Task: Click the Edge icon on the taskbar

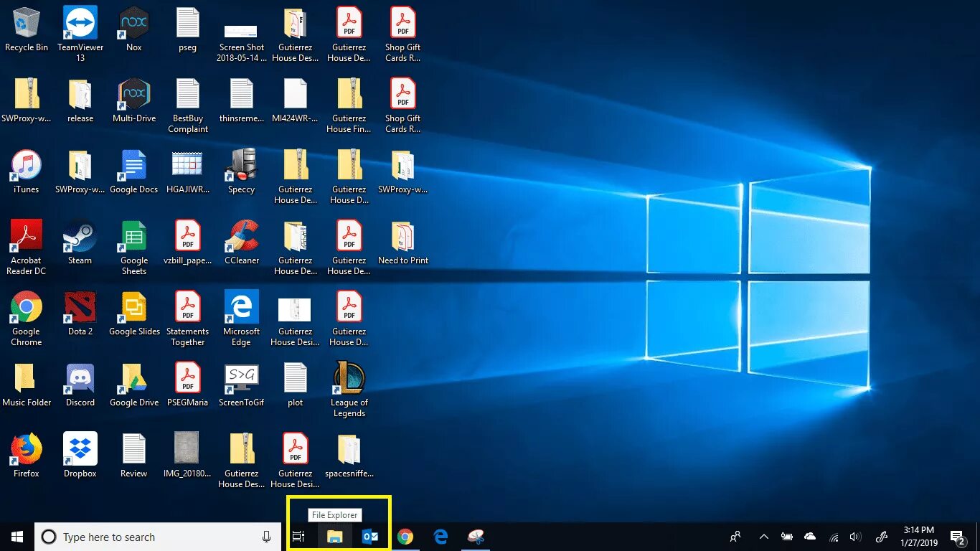Action: pos(440,537)
